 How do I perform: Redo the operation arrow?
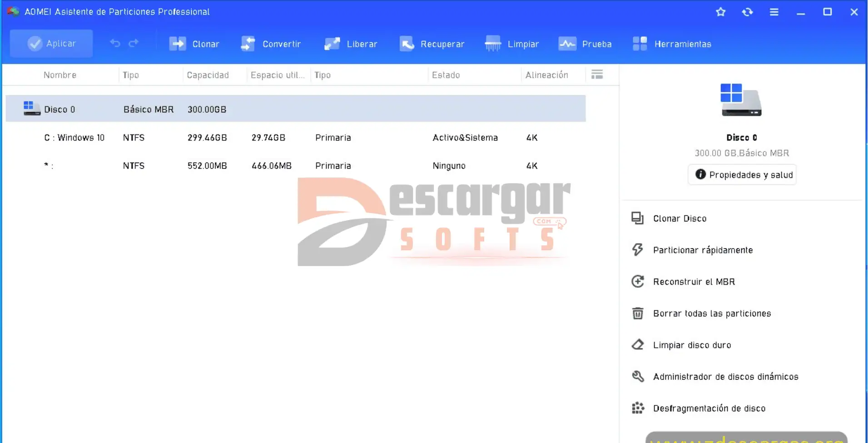coord(134,44)
